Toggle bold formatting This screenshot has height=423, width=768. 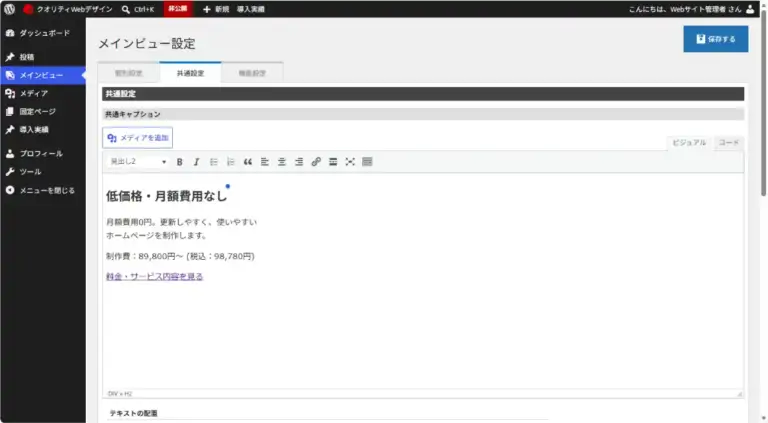click(x=180, y=162)
